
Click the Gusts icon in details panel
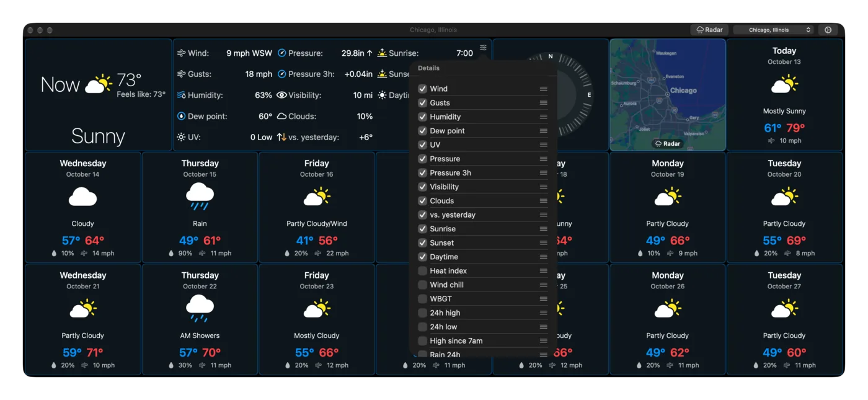181,74
